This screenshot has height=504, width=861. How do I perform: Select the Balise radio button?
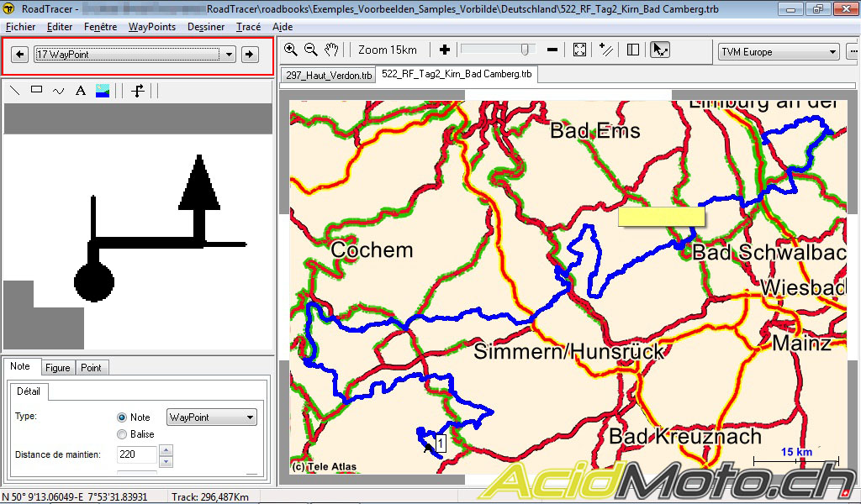click(122, 434)
